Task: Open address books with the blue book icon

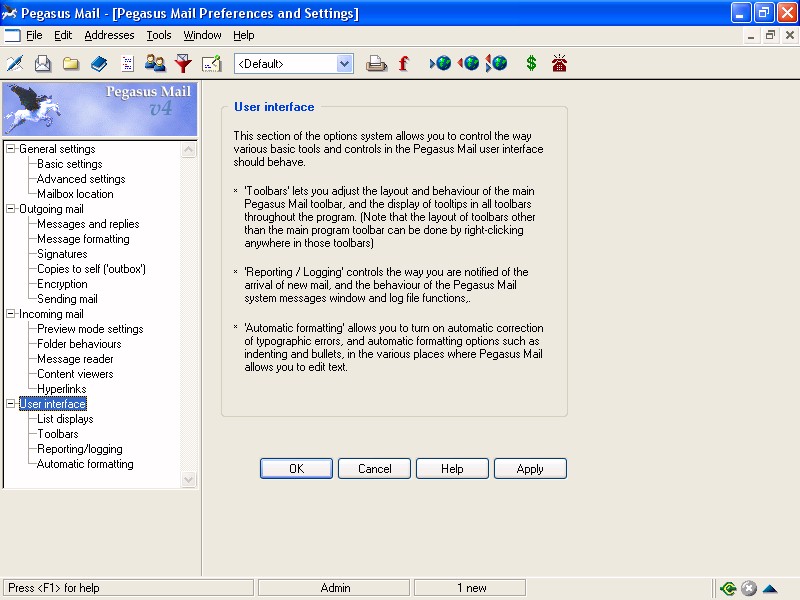Action: pos(99,64)
